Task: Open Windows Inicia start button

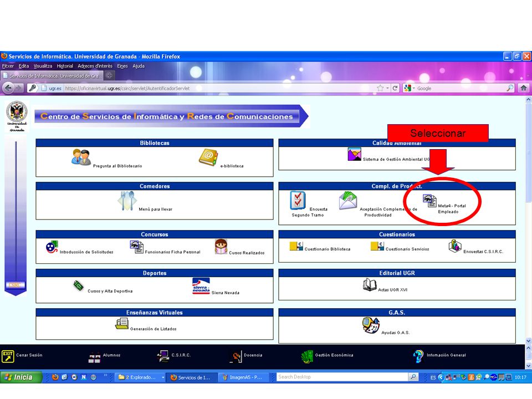Action: pyautogui.click(x=21, y=377)
